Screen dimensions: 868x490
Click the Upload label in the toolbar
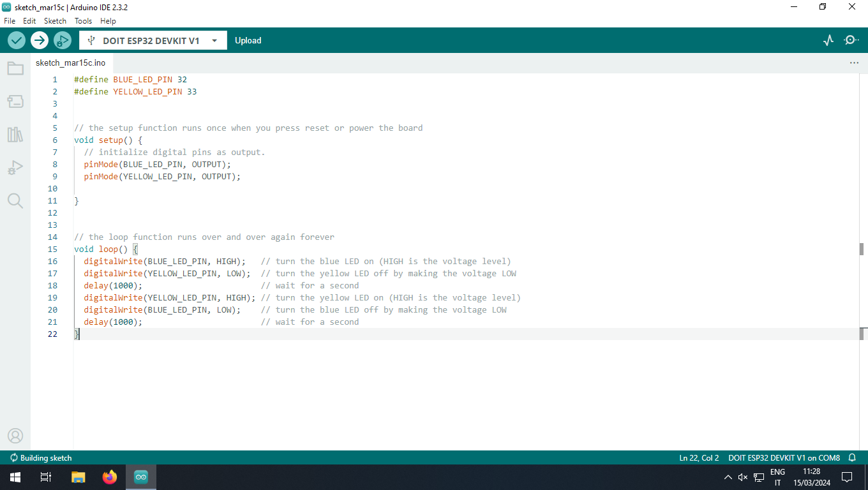click(x=248, y=40)
